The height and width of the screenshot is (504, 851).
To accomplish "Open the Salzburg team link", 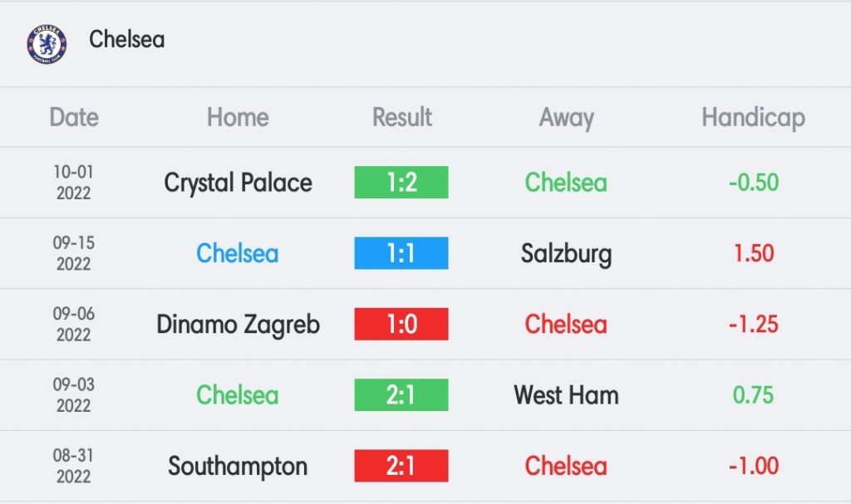I will pos(566,254).
